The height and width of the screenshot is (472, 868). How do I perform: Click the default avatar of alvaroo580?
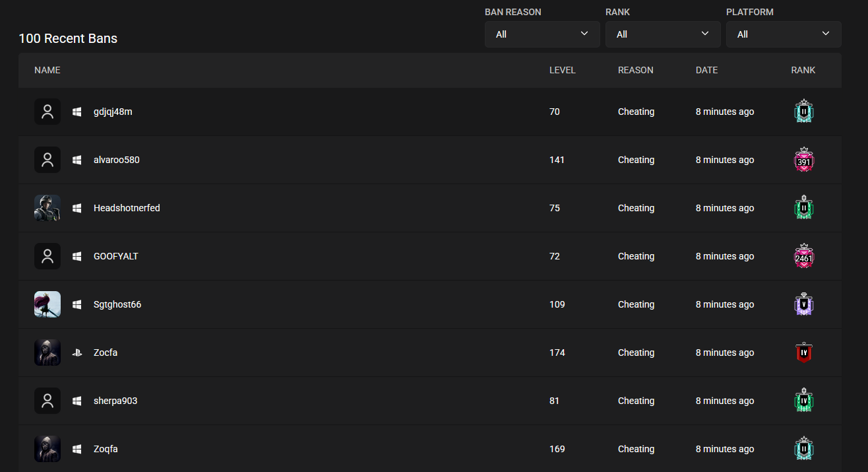tap(47, 160)
